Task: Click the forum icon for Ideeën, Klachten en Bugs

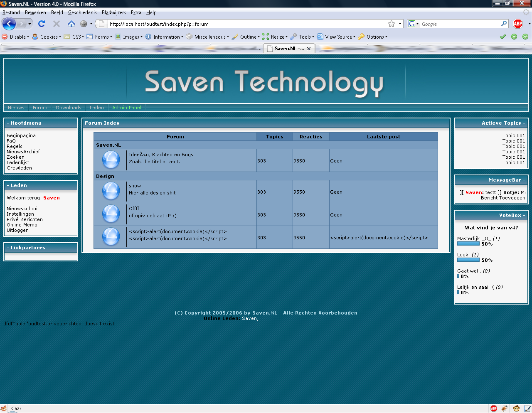Action: (x=111, y=160)
